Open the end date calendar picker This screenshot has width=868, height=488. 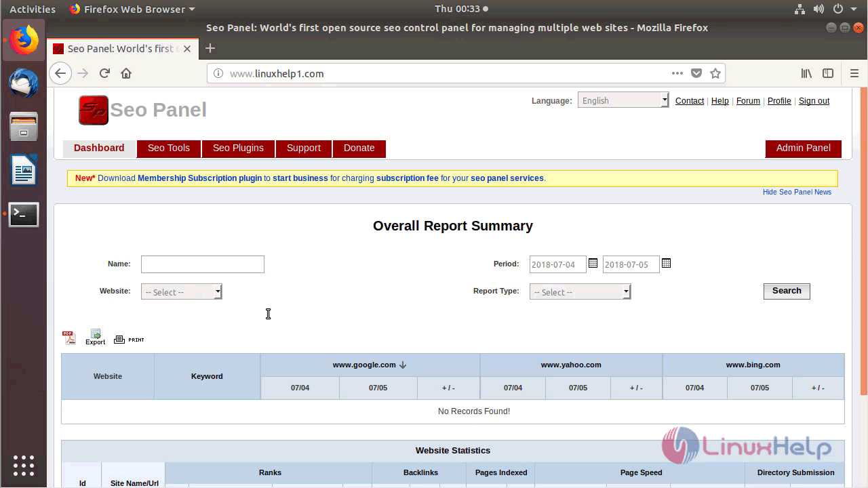(666, 263)
